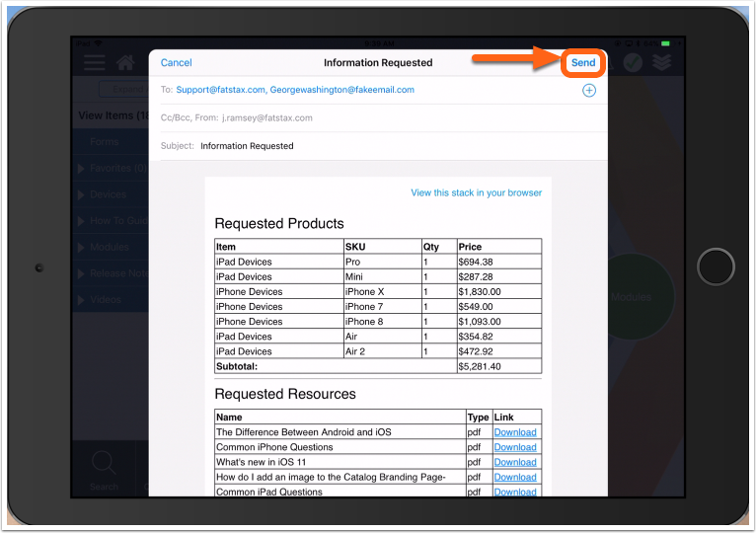The height and width of the screenshot is (533, 756).
Task: Tap the SKU column header
Action: [x=382, y=247]
